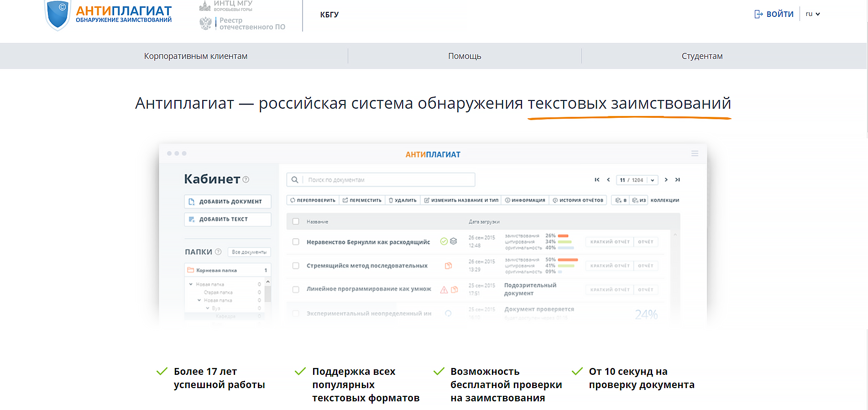This screenshot has width=868, height=410.
Task: Click the help icon next to Кабинет
Action: point(246,179)
